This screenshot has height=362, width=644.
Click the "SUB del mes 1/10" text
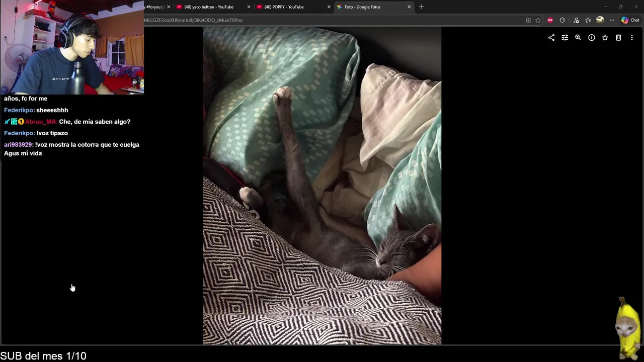point(43,356)
